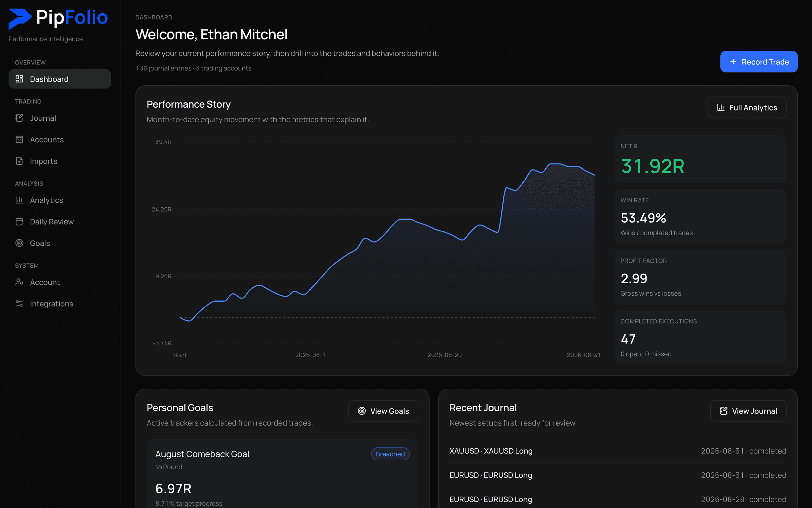Click the equity curve peak on chart
Image resolution: width=812 pixels, height=508 pixels.
(556, 164)
